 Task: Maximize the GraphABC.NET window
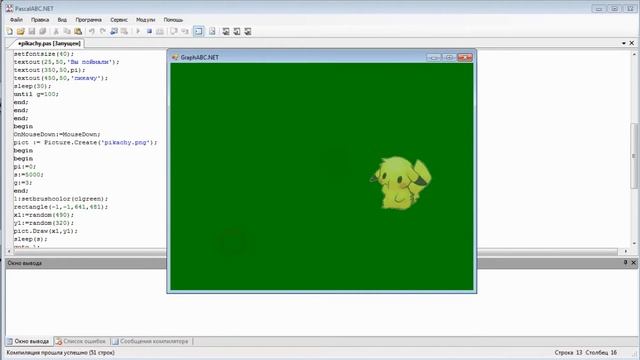[449, 58]
